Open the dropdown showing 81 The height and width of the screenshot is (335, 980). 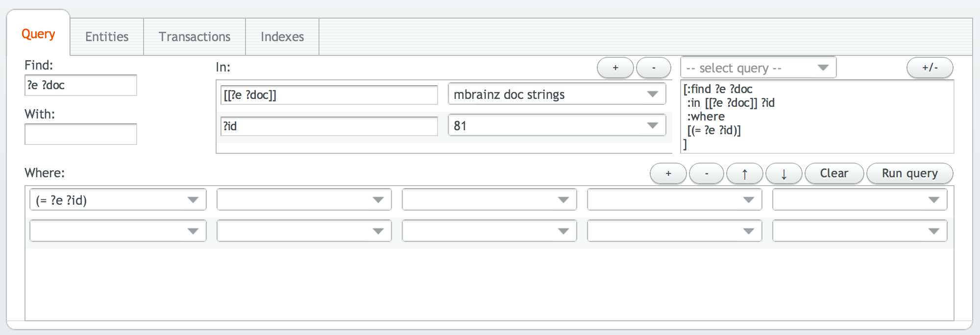point(557,125)
